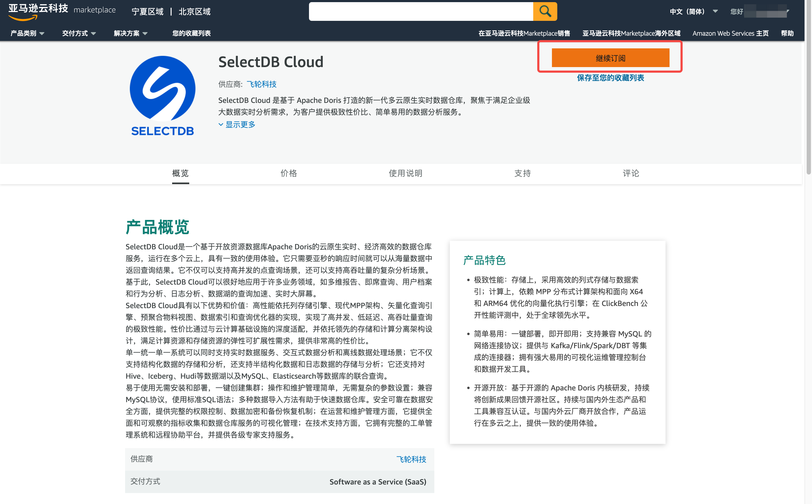Click the orange search magnifier button
The height and width of the screenshot is (504, 812).
point(545,11)
